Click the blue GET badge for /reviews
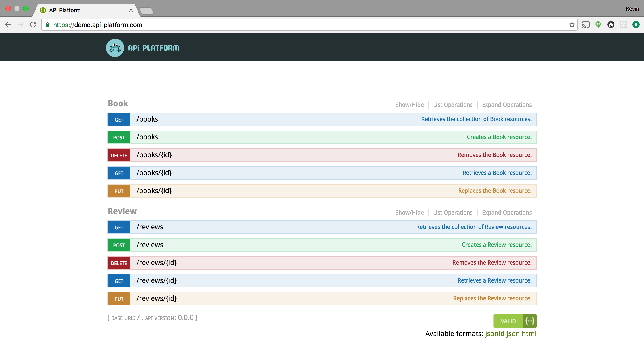644x350 pixels. 119,227
